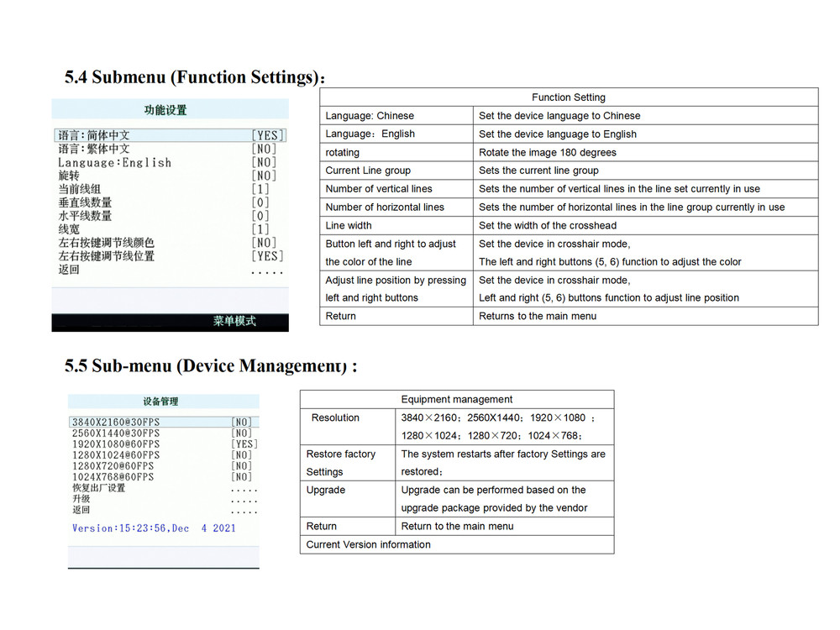Toggle the [NO] value for 旋转 row

pos(264,176)
